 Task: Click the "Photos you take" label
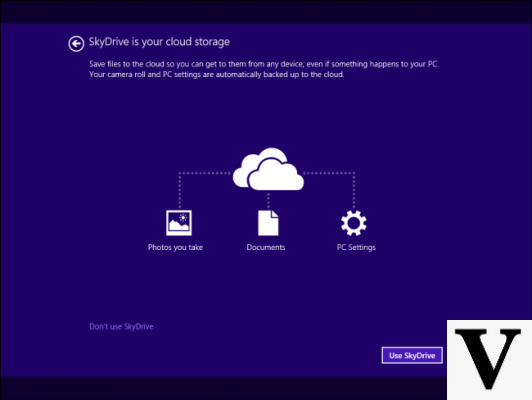pyautogui.click(x=175, y=247)
